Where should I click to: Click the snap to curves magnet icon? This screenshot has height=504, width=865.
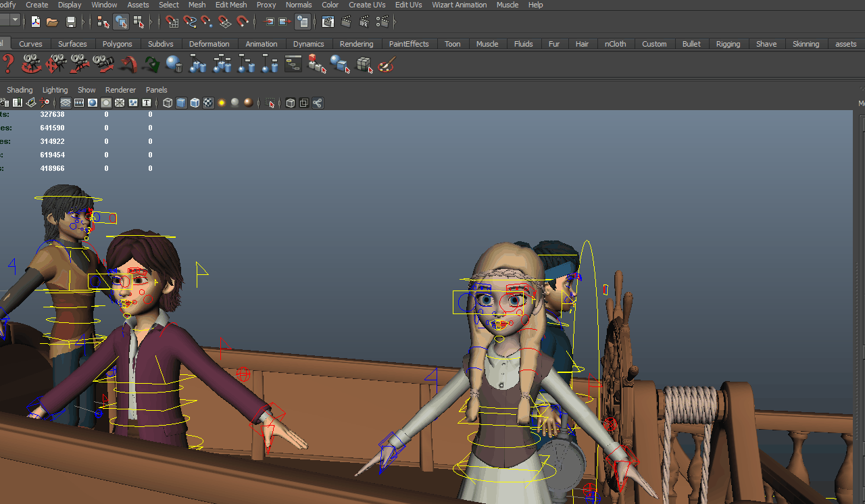click(190, 22)
